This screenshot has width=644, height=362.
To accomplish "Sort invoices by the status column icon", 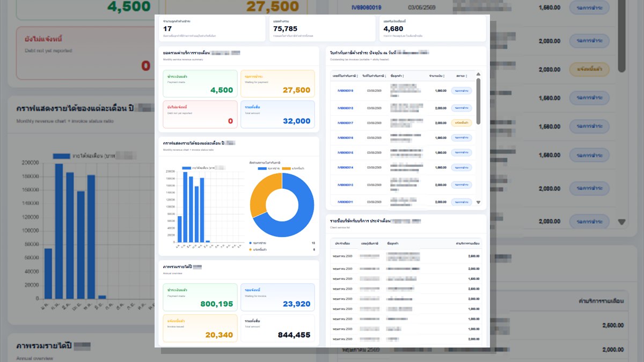I will 466,76.
